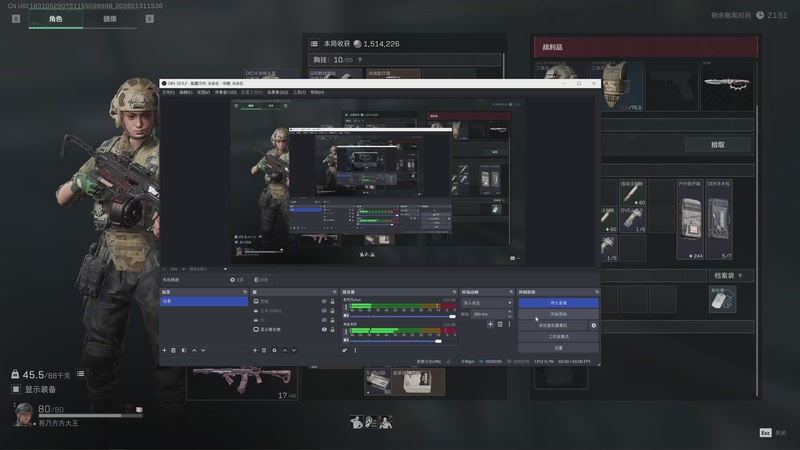Add a transition with the plus icon
This screenshot has width=800, height=450.
pyautogui.click(x=490, y=324)
